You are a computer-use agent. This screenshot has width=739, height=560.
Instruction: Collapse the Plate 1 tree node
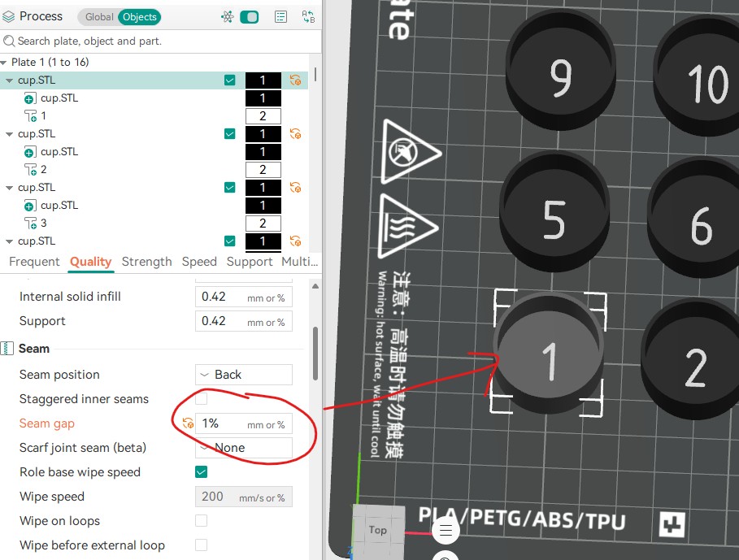[4, 62]
